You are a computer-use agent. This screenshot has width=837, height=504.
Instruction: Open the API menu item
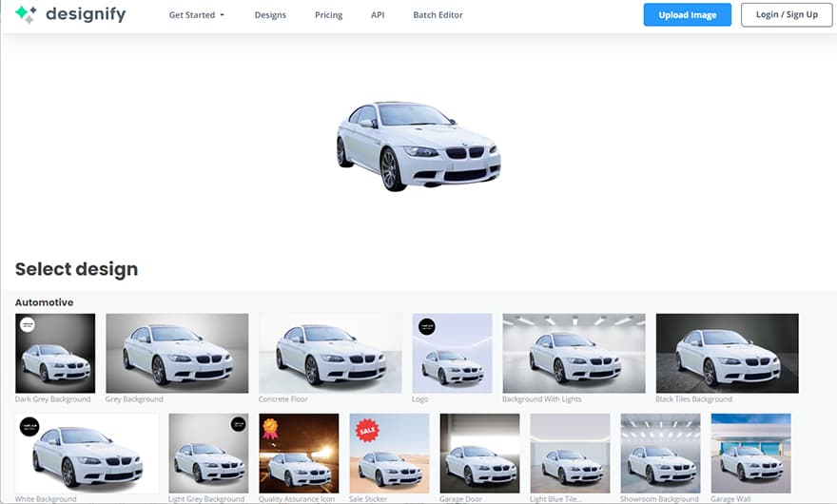378,15
